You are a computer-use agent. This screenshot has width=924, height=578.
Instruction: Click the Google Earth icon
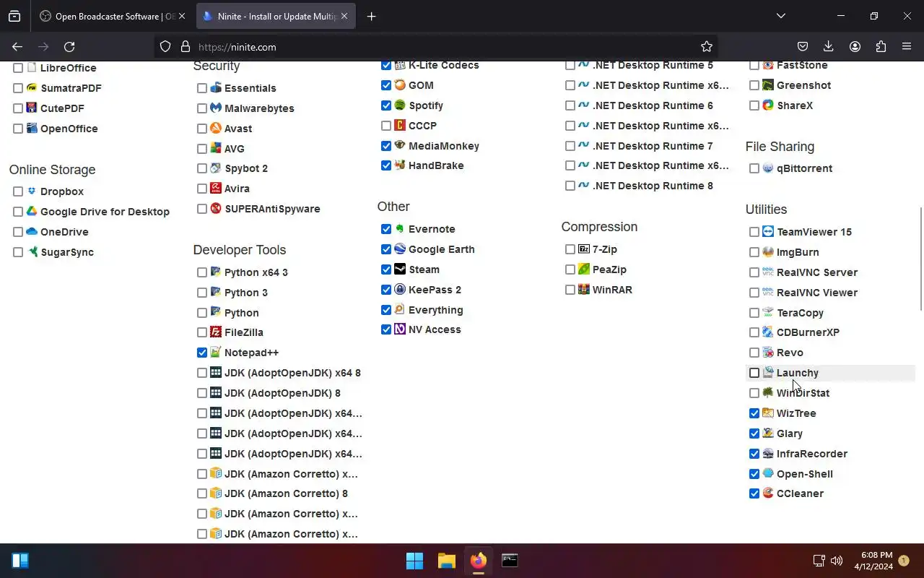[x=399, y=249]
